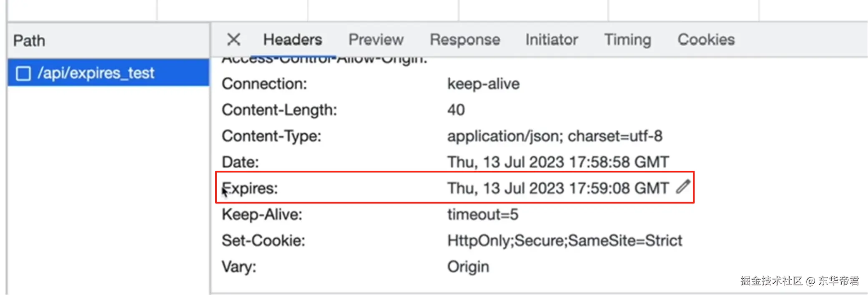The width and height of the screenshot is (868, 295).
Task: Switch to the Headers tab
Action: (292, 40)
